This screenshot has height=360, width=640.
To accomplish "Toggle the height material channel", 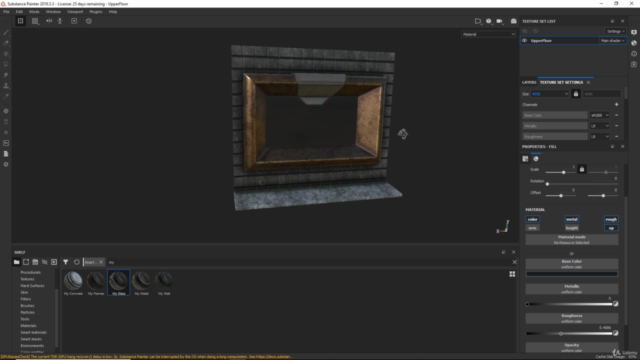I will pos(571,228).
